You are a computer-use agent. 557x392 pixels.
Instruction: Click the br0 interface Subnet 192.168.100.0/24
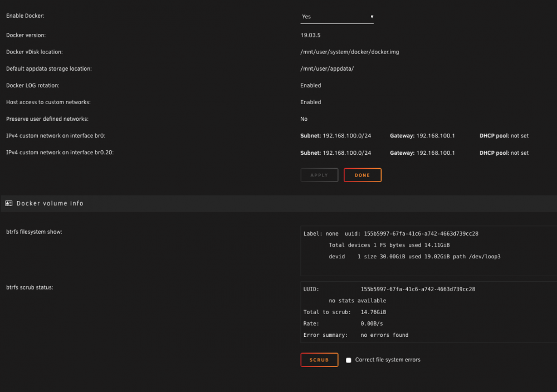pyautogui.click(x=336, y=136)
